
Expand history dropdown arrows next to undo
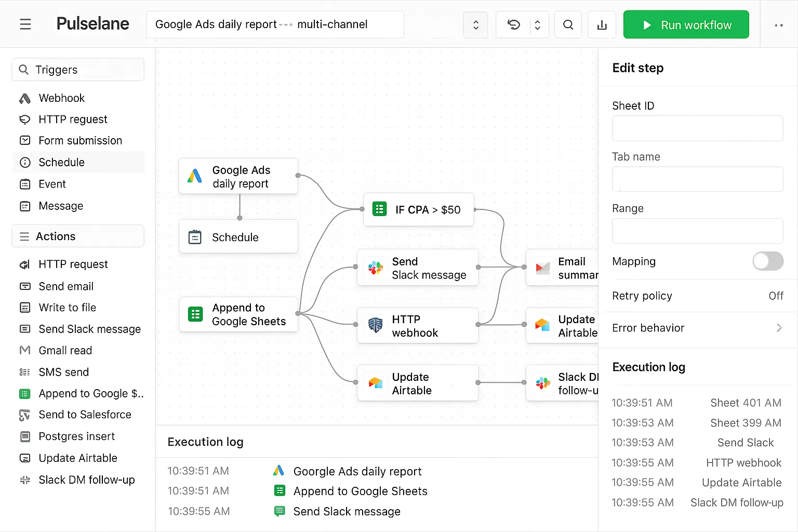538,24
